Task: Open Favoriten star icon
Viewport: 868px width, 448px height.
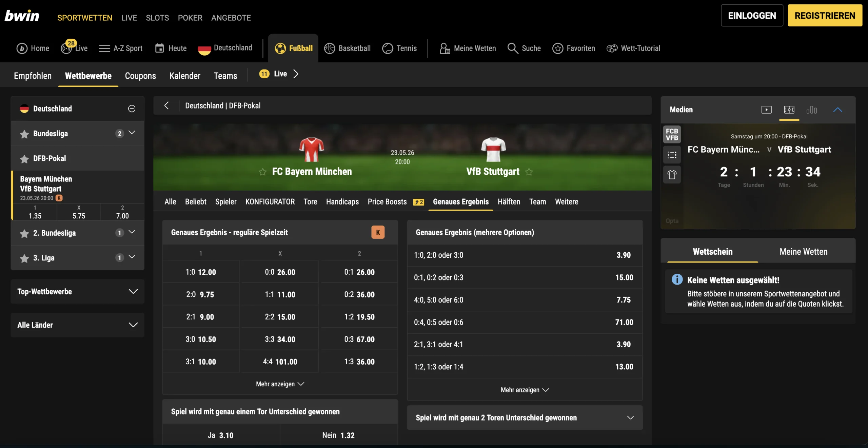Action: tap(558, 48)
